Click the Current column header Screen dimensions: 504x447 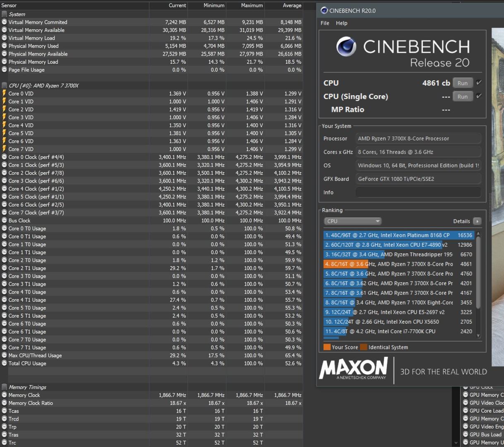coord(168,5)
